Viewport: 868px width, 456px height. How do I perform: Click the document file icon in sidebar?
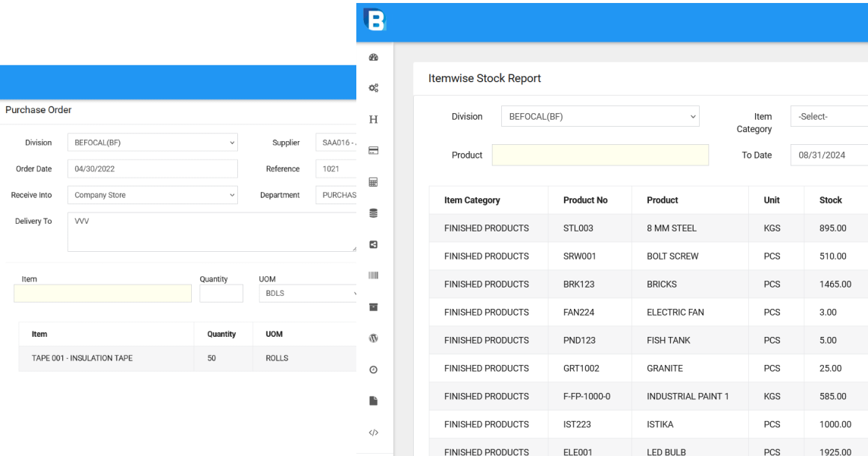pyautogui.click(x=373, y=401)
